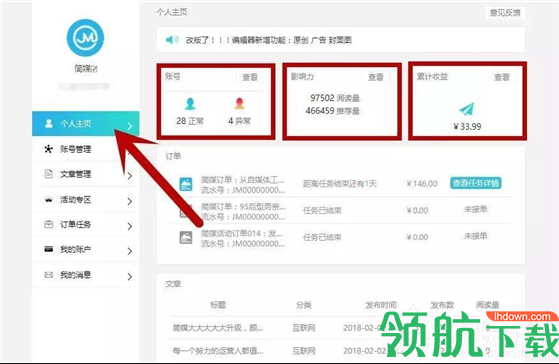Click 查看 in the 累计收益 card
Viewport: 559px width, 364px height.
coord(502,77)
